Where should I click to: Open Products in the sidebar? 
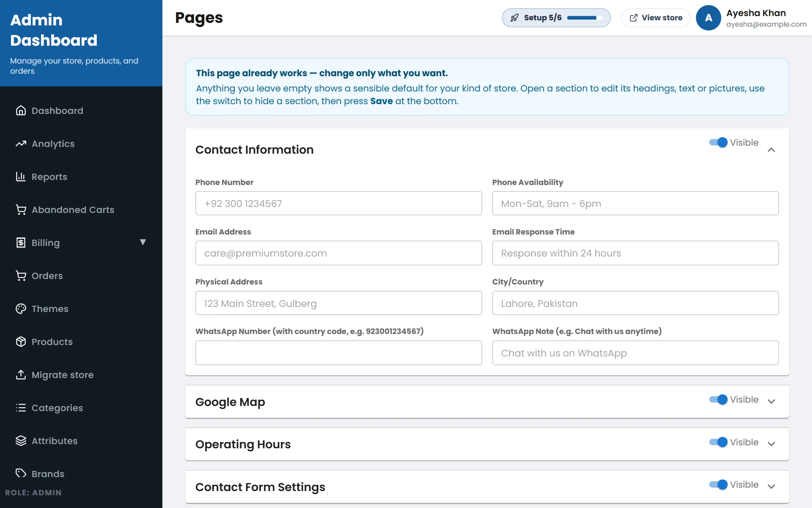click(81, 342)
